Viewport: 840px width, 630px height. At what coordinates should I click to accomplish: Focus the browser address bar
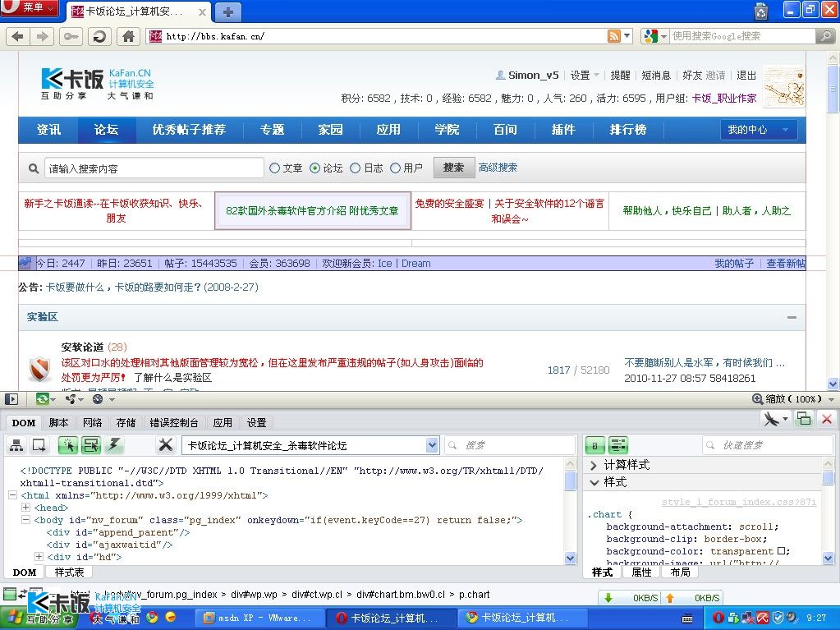pyautogui.click(x=377, y=36)
